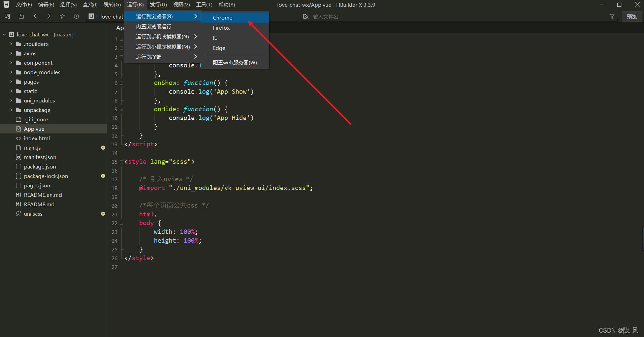Click the README.md markdown icon
The height and width of the screenshot is (337, 644).
[x=19, y=204]
